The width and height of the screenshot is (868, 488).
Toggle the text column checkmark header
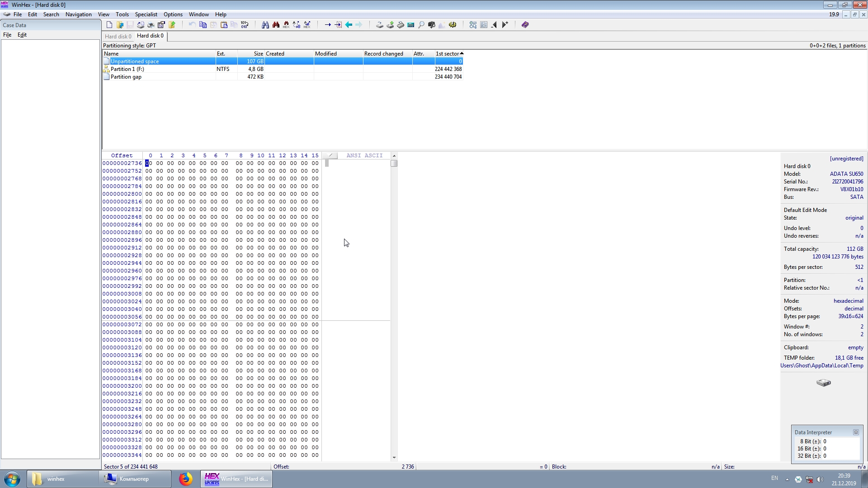(330, 155)
